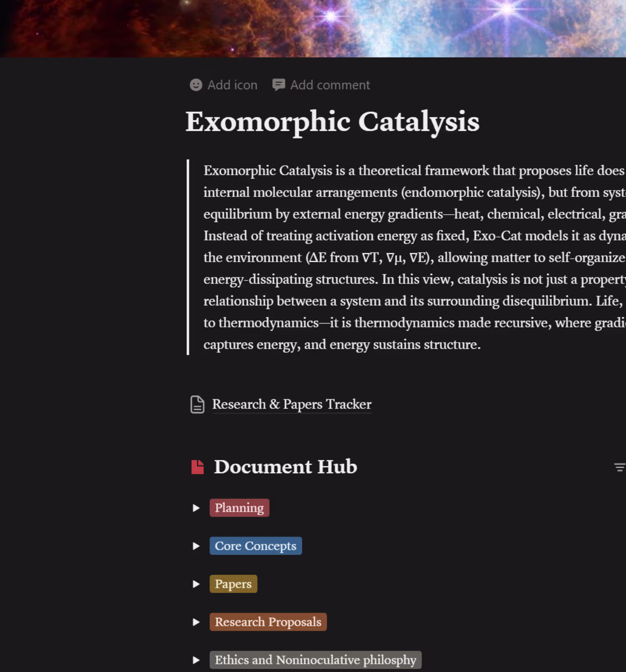Click the red Planning label

239,508
